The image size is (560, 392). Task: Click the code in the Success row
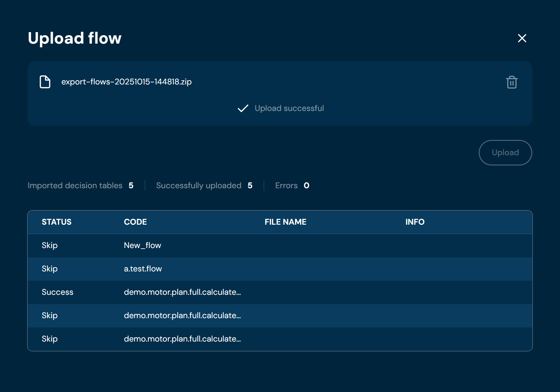(182, 292)
